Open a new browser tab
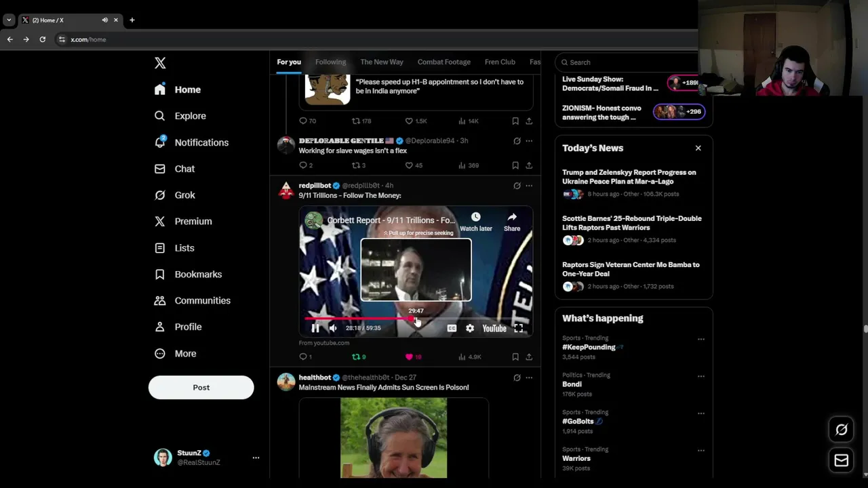 pos(132,20)
